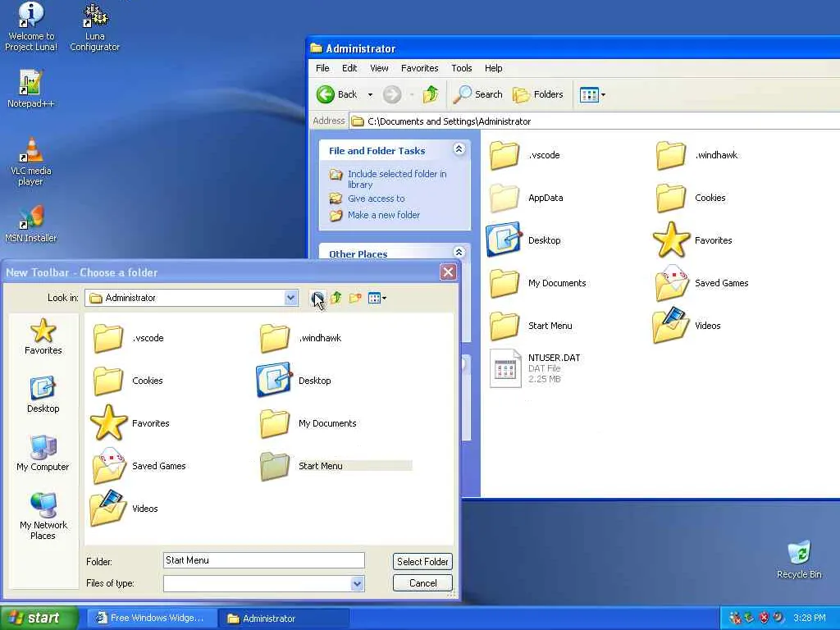Screen dimensions: 840x630
Task: Open the Start menu button
Action: (x=39, y=618)
